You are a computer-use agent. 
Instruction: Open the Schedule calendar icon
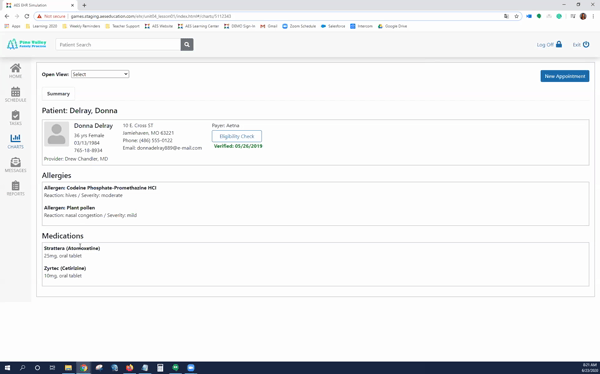pos(15,92)
